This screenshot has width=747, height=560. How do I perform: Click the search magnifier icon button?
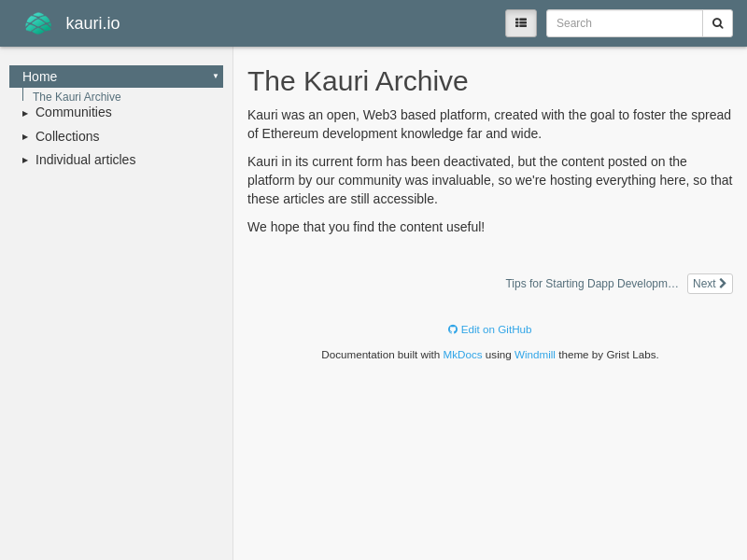click(x=717, y=23)
